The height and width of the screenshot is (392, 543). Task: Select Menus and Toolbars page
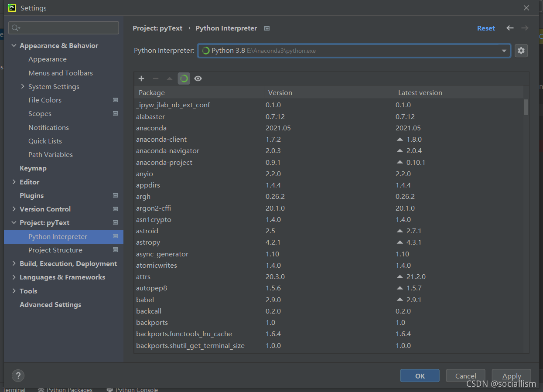tap(61, 73)
